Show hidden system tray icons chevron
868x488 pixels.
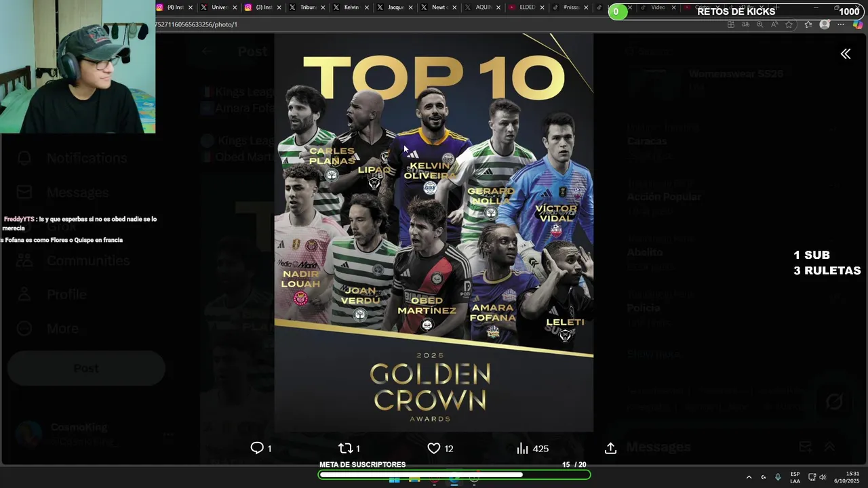pos(749,477)
